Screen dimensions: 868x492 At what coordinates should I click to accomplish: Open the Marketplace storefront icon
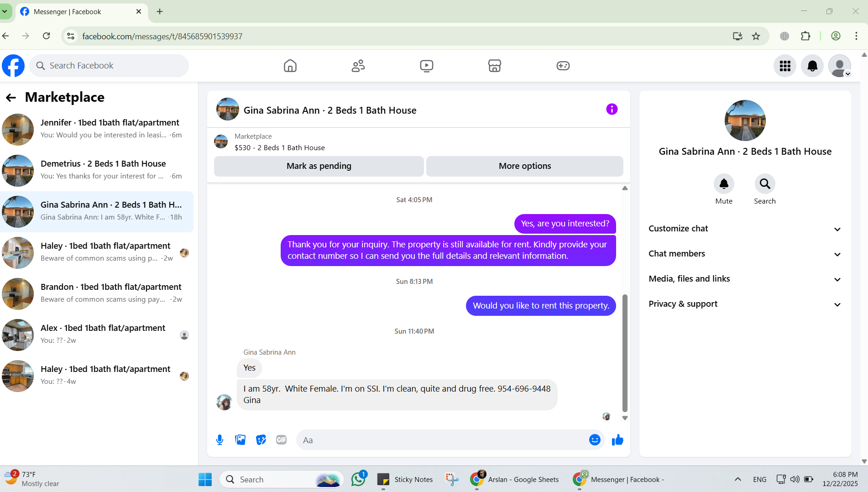(x=495, y=66)
